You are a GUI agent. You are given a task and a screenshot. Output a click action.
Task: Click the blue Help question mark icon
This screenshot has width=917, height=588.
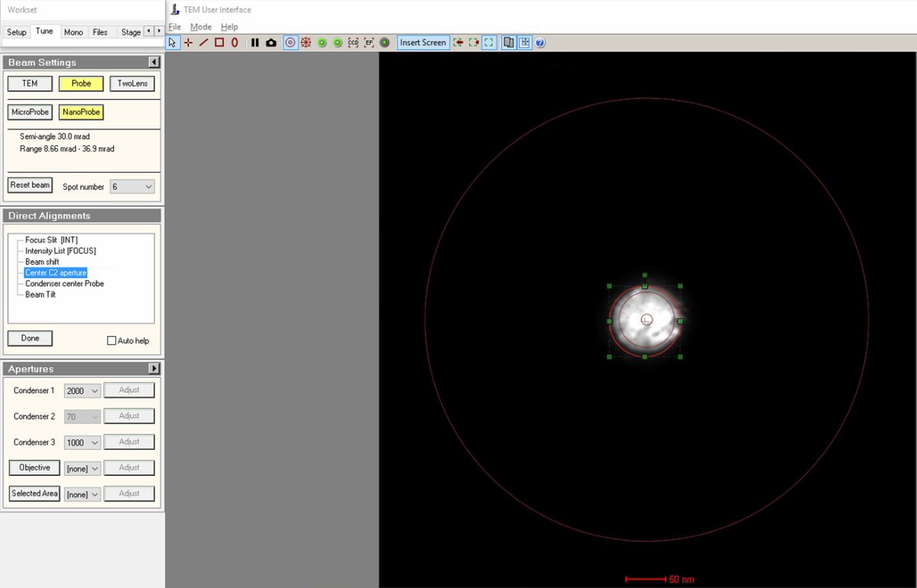click(540, 43)
